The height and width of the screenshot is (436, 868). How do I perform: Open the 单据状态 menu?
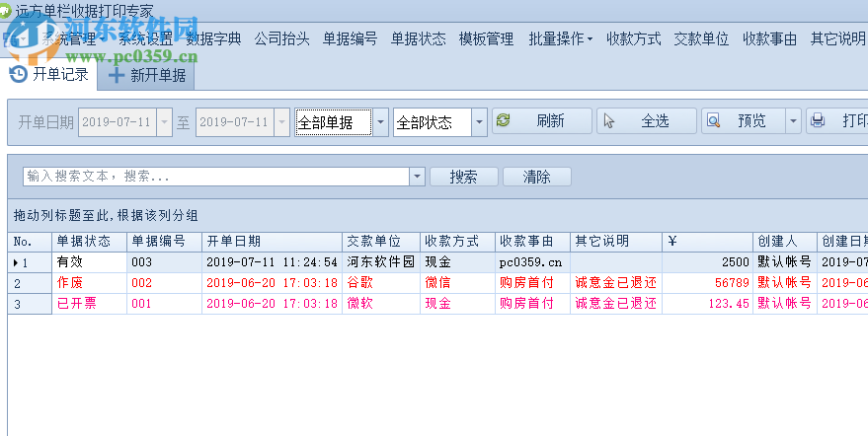pyautogui.click(x=418, y=38)
